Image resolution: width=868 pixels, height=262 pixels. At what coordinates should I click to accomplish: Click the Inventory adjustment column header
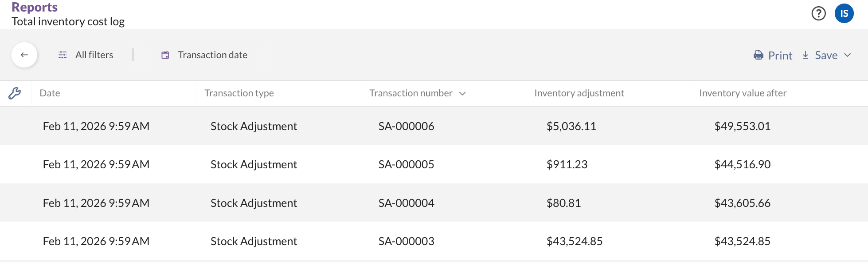point(579,93)
